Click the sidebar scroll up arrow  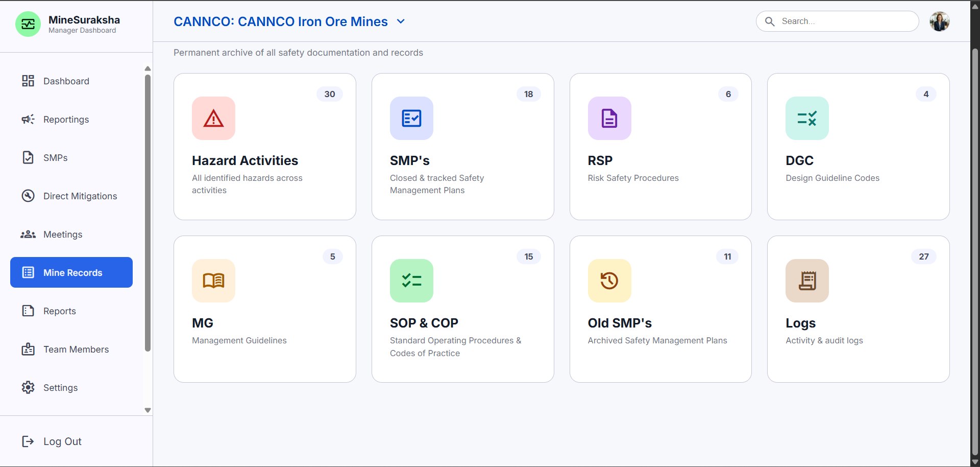[x=148, y=68]
